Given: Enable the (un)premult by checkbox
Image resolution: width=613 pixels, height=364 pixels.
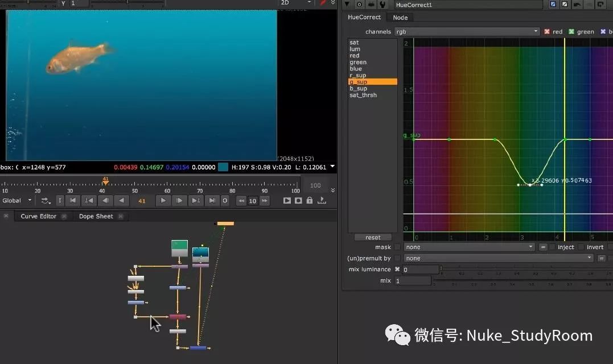Looking at the screenshot, I should point(397,258).
